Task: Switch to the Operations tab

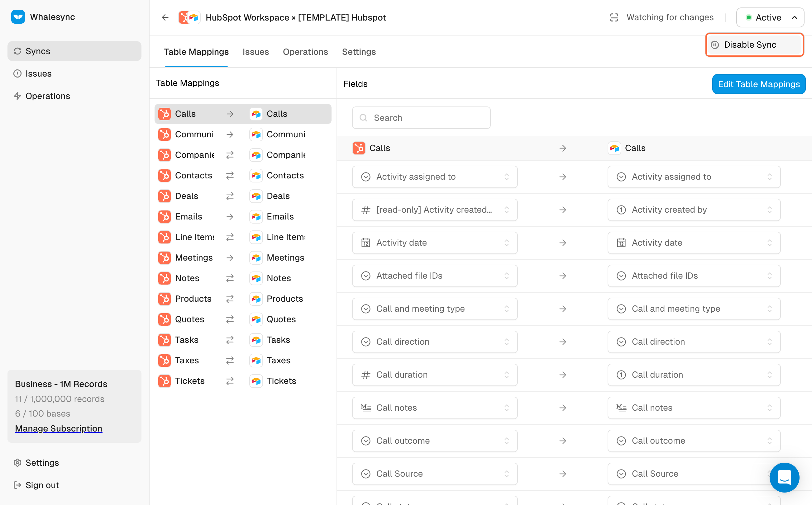Action: point(305,52)
